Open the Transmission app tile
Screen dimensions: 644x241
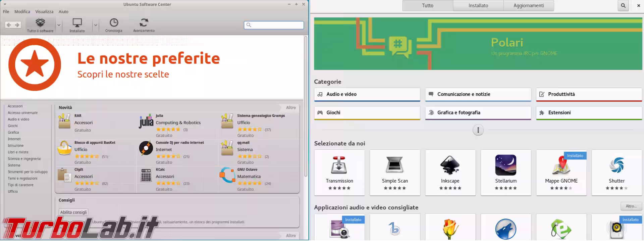pos(339,173)
